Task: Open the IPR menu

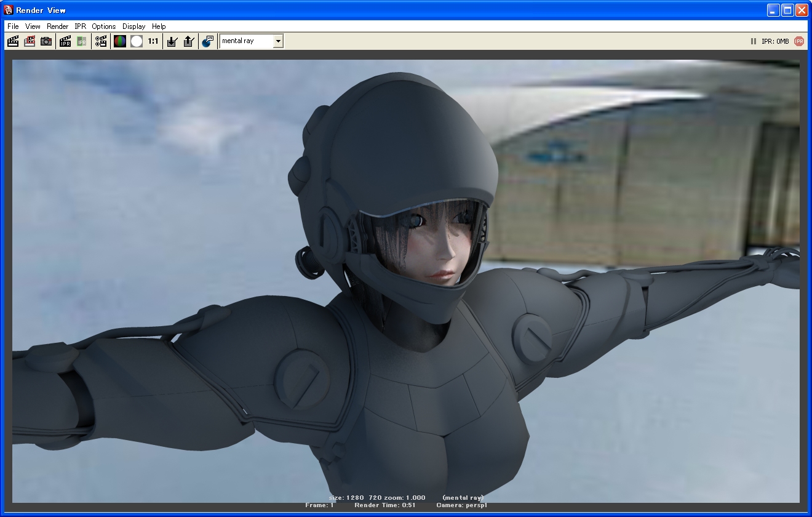Action: point(80,26)
